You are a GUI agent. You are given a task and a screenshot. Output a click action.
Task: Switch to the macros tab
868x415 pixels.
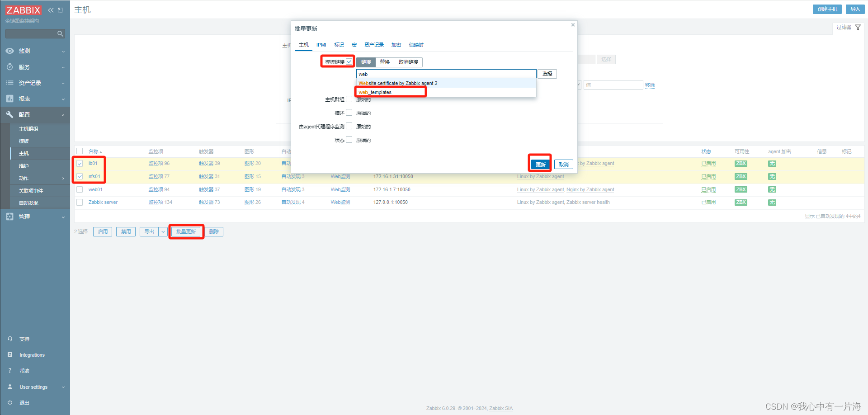click(x=354, y=45)
